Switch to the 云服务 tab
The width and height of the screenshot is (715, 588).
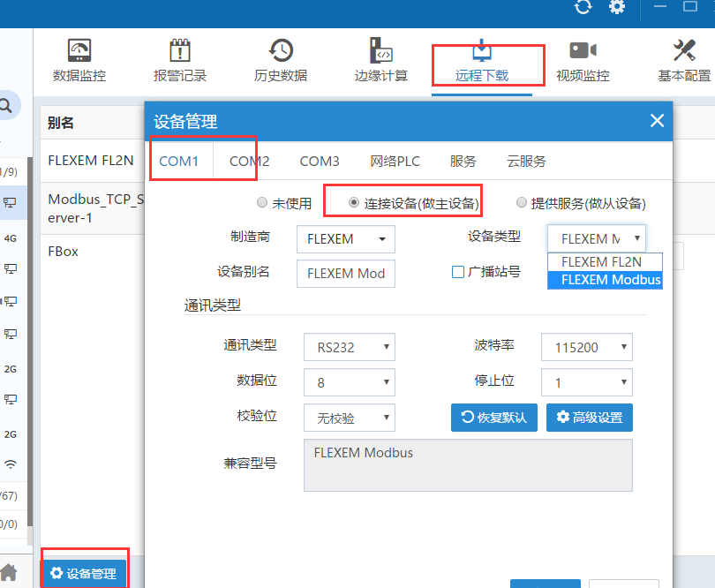tap(526, 161)
